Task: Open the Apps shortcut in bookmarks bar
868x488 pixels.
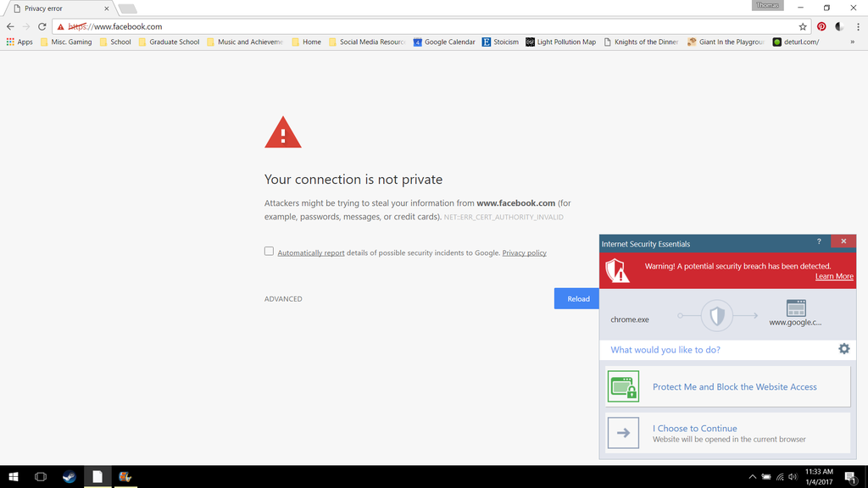Action: pyautogui.click(x=19, y=42)
